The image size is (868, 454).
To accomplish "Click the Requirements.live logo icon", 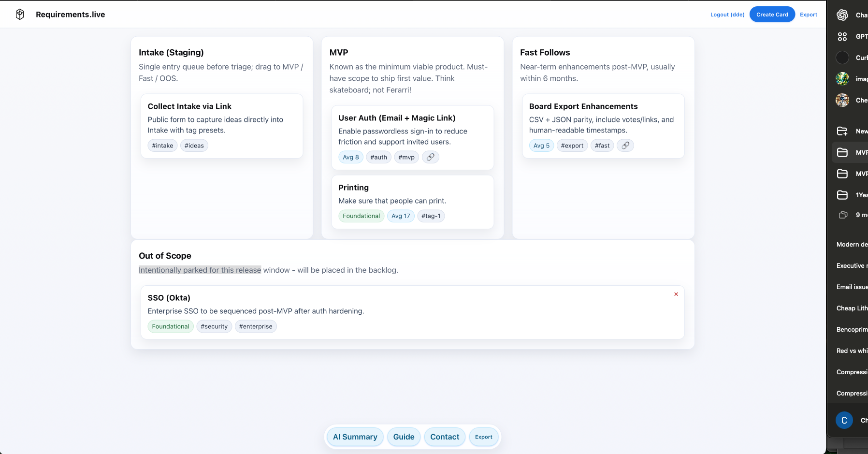I will pyautogui.click(x=20, y=15).
